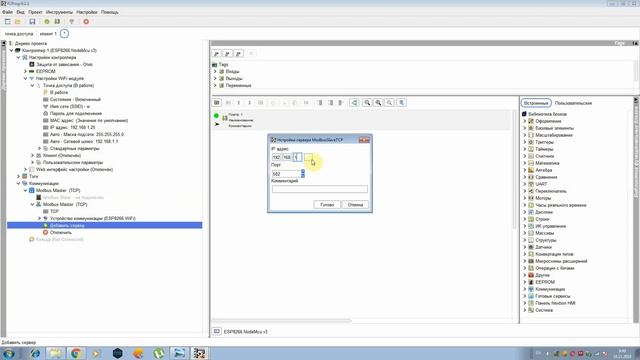Screen dimensions: 640x360
Task: Select 'IP адрес: 192.168.1.25' row
Action: [73, 127]
